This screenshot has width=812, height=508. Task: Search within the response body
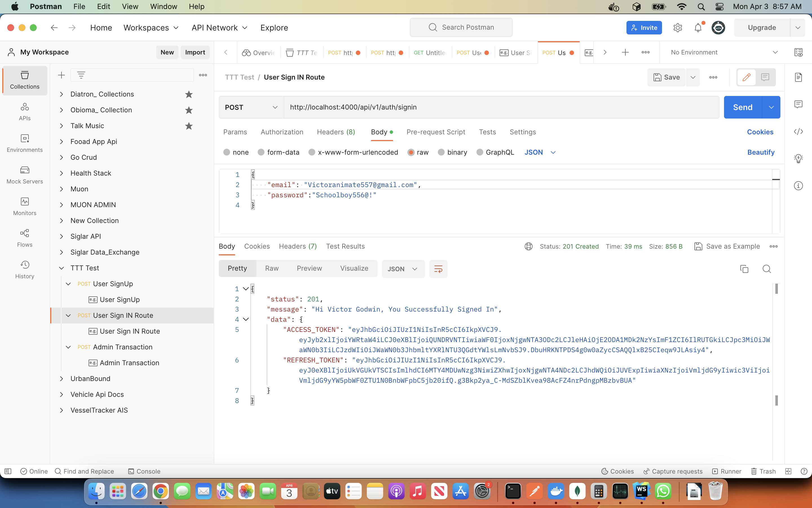pyautogui.click(x=767, y=269)
